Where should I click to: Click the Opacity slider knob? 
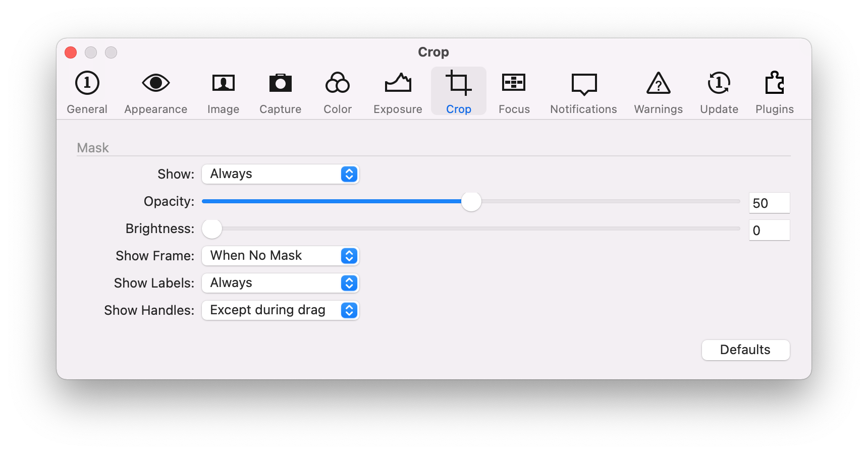coord(471,201)
